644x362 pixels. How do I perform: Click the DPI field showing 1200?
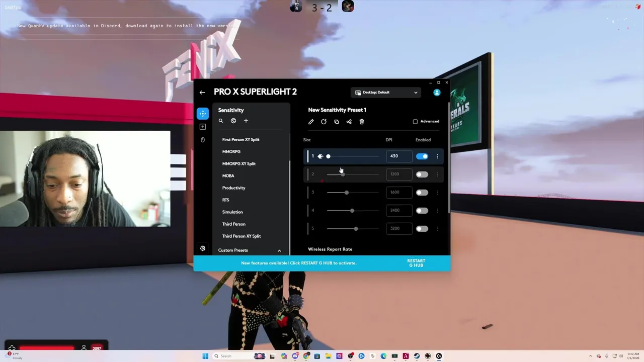[399, 174]
